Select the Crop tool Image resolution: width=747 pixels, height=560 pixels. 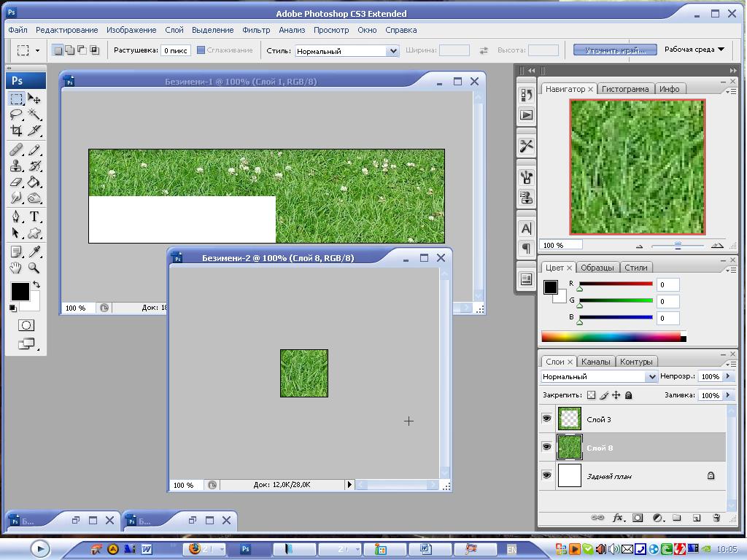pos(16,131)
